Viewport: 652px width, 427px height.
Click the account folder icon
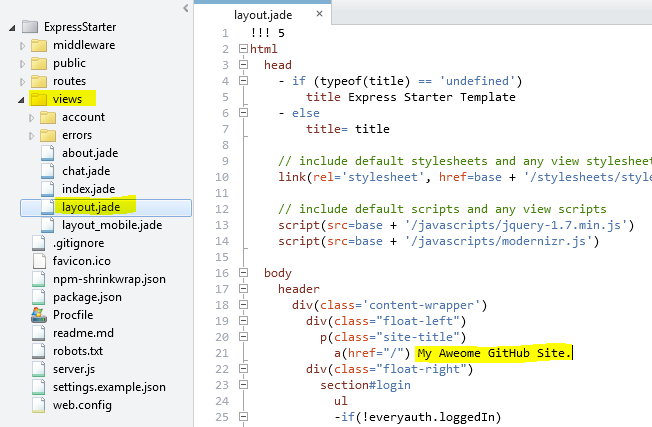[48, 117]
